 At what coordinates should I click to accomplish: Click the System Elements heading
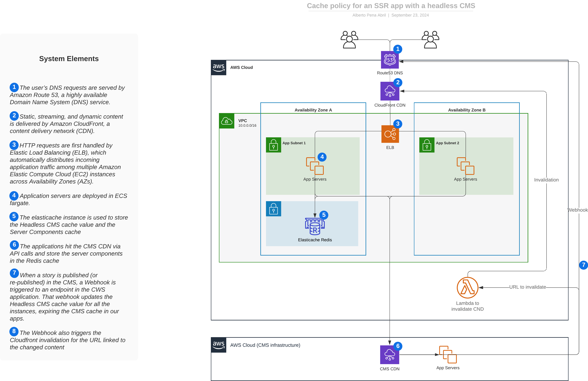69,59
